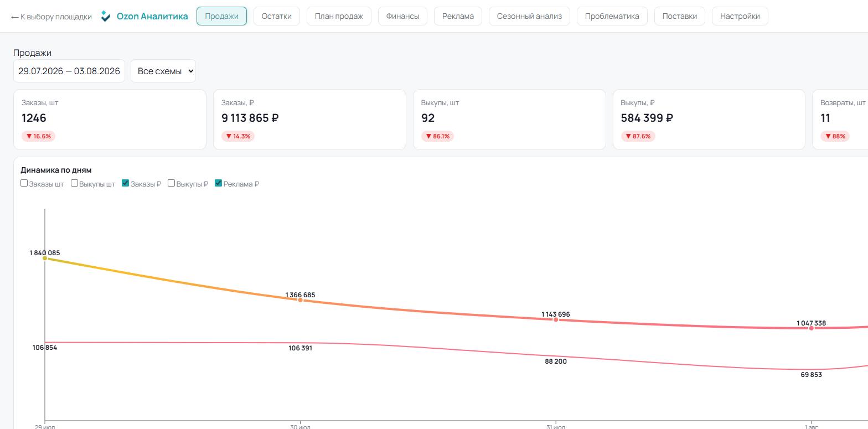This screenshot has width=868, height=429.
Task: Expand the 'Все схемы' dropdown
Action: 163,71
